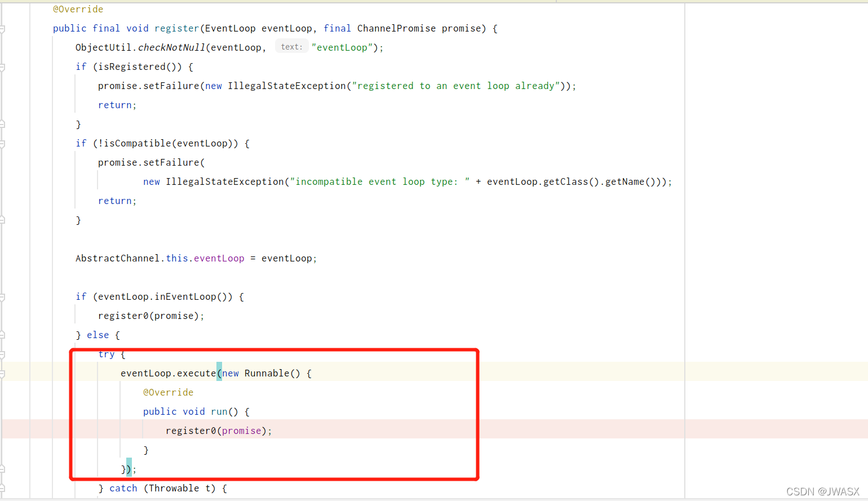This screenshot has height=501, width=868.
Task: Collapse the eventLoop.execute line fold marker
Action: [2, 374]
